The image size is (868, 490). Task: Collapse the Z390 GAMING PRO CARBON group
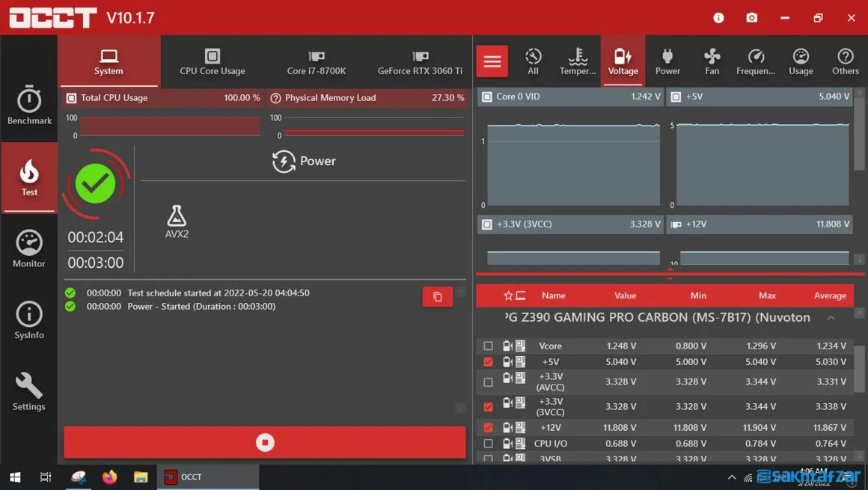click(831, 318)
